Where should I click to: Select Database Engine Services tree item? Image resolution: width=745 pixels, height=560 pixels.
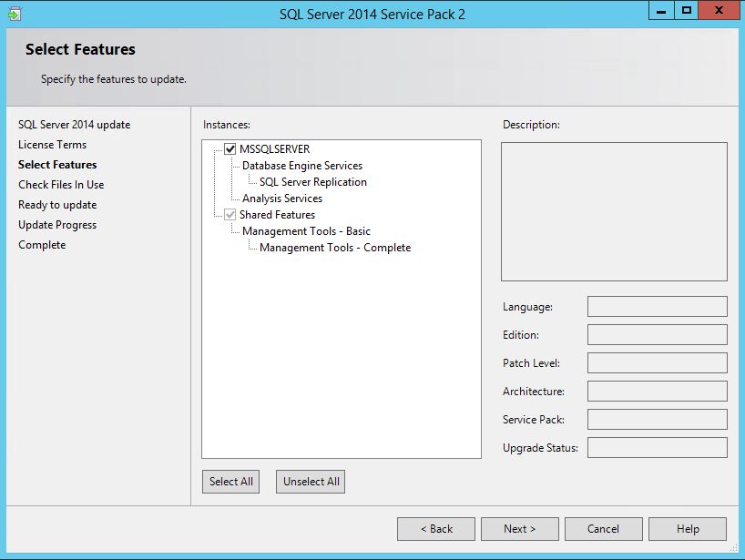(301, 166)
